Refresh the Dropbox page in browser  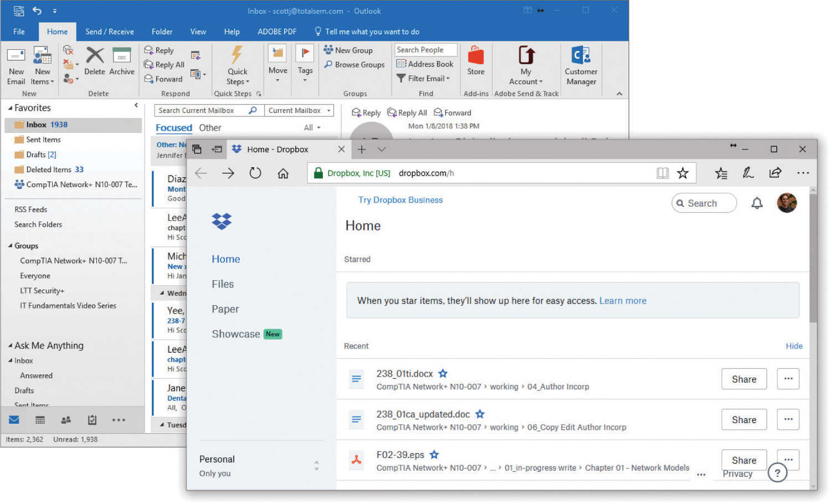point(255,173)
